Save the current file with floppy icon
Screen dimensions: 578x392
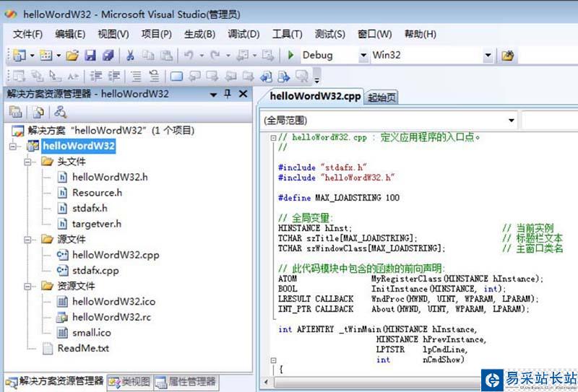click(x=90, y=56)
